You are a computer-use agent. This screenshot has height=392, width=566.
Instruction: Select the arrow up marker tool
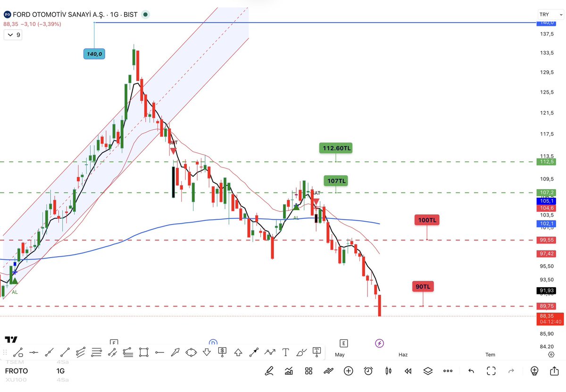(x=238, y=352)
